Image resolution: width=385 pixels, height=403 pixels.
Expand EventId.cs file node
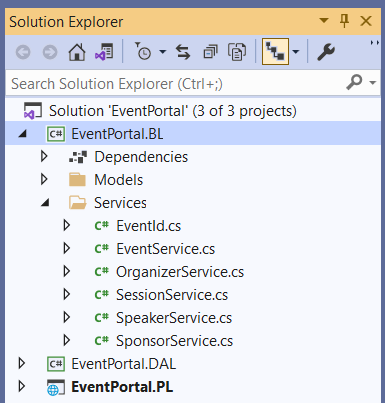click(67, 225)
